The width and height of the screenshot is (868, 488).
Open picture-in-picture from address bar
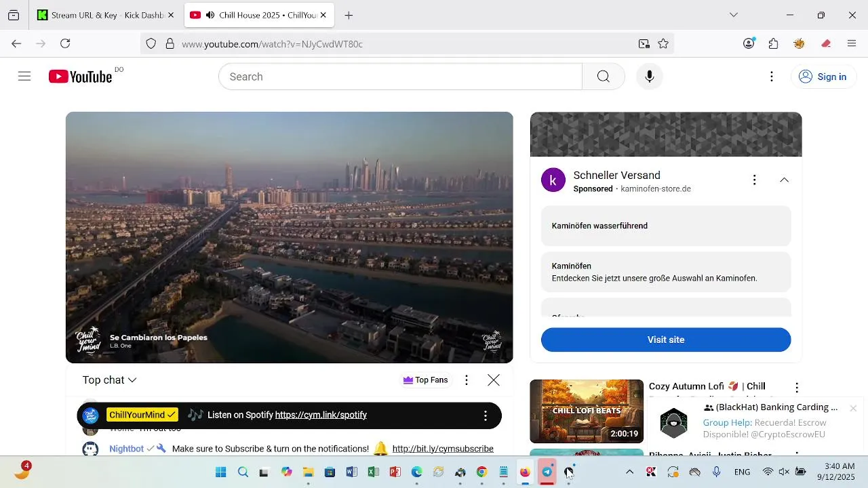[x=644, y=44]
